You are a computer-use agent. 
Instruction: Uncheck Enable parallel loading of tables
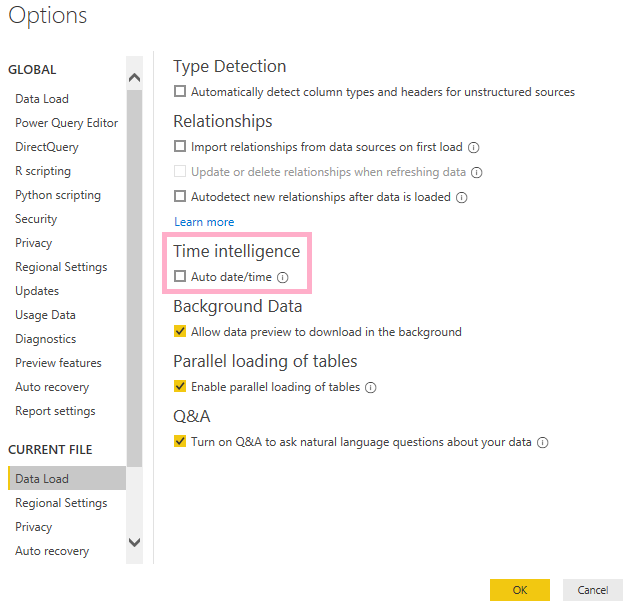180,386
